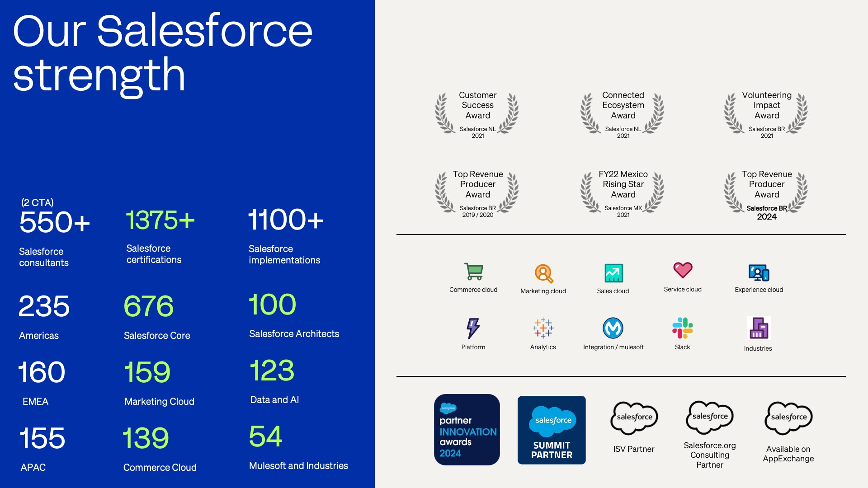Screen dimensions: 868x488
Task: Click the 'Experience cloud' caption
Action: (x=759, y=290)
